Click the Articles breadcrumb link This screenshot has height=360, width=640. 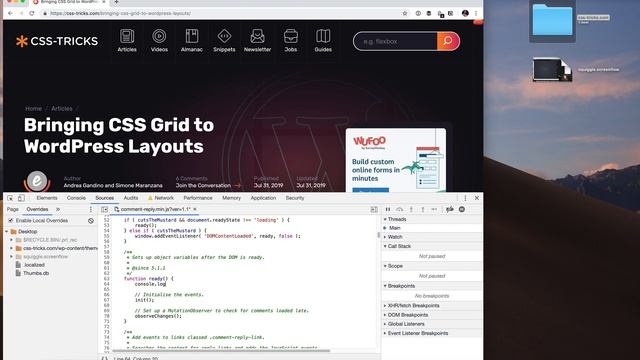62,109
